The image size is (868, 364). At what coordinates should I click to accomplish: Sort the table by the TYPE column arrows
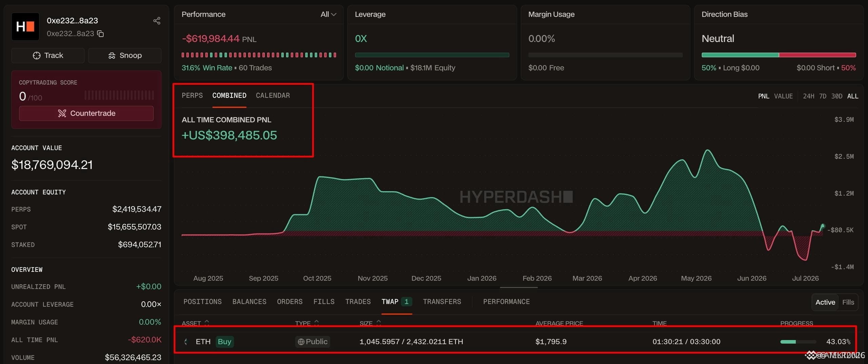[316, 323]
